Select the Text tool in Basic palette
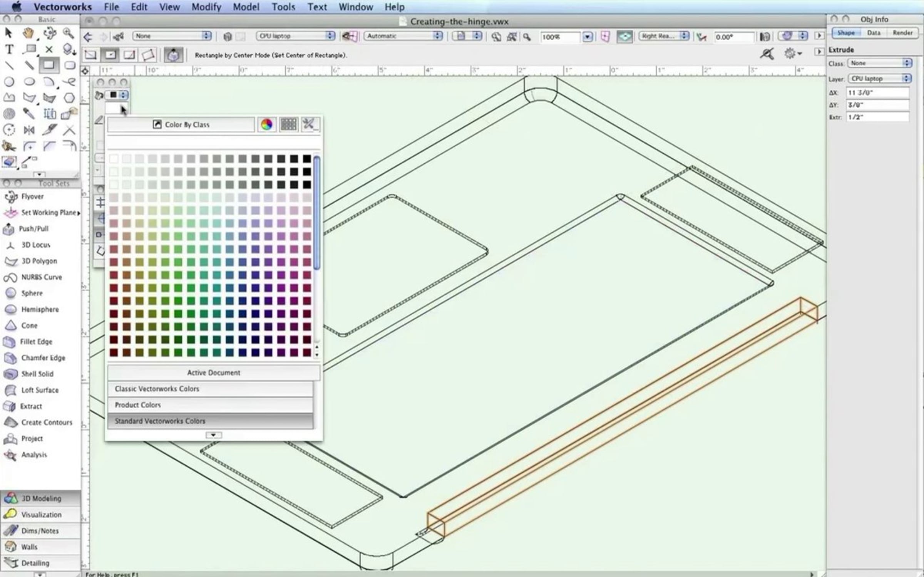 pos(9,49)
